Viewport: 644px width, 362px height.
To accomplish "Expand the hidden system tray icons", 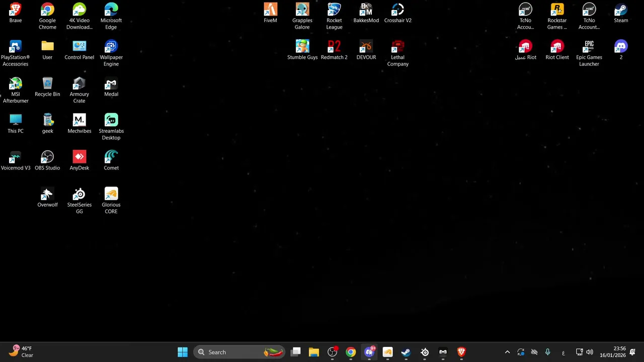I will (x=507, y=352).
